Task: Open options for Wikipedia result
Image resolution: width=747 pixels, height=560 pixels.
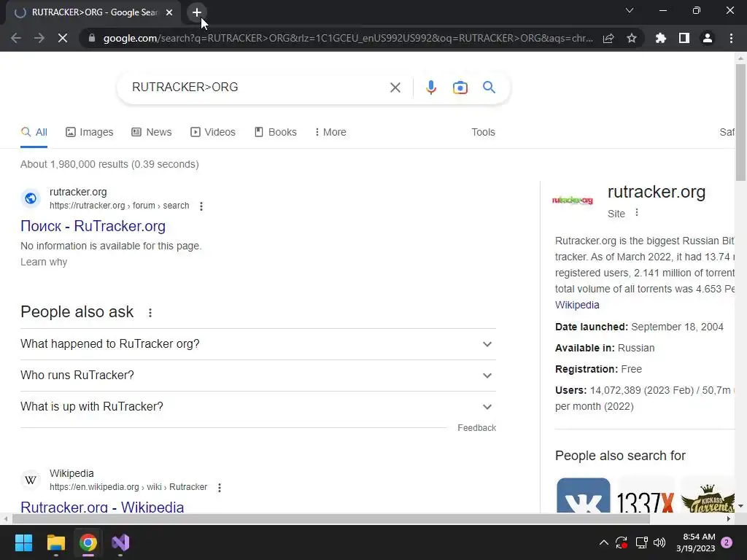Action: (219, 488)
